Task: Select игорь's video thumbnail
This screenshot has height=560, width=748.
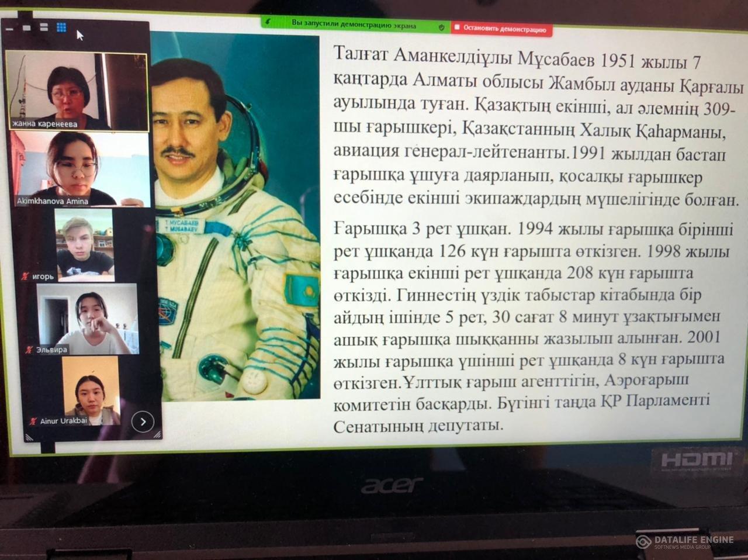Action: click(x=84, y=244)
